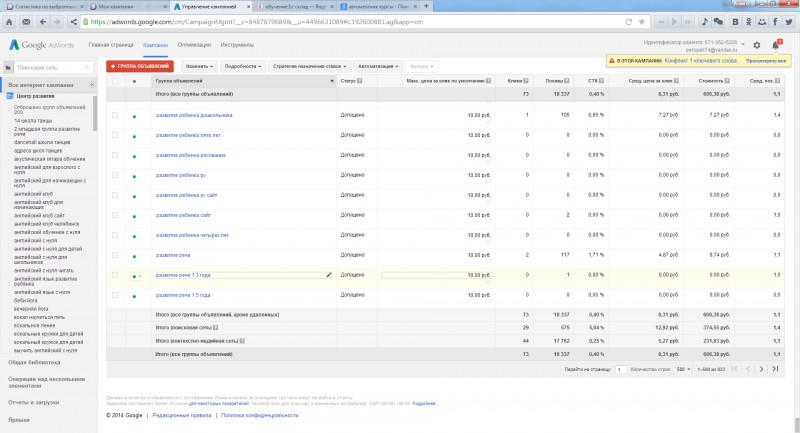Click the Twitter icon in the browser toolbar

pos(789,21)
